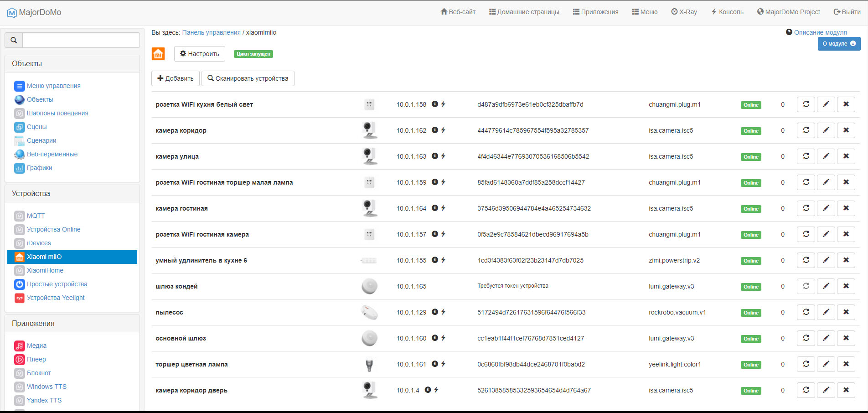Image resolution: width=868 pixels, height=413 pixels.
Task: Follow the Панель управления breadcrumb link
Action: click(x=211, y=32)
